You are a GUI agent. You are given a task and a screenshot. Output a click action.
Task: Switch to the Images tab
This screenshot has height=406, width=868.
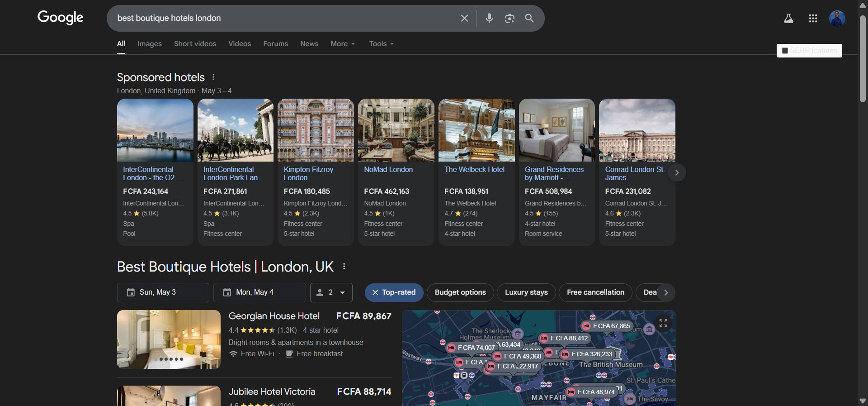[150, 44]
